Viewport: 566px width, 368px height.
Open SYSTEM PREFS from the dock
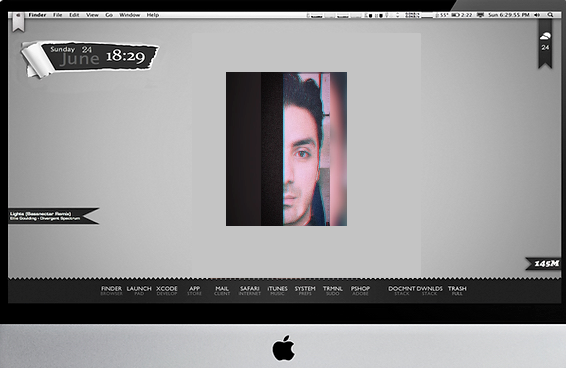click(305, 290)
